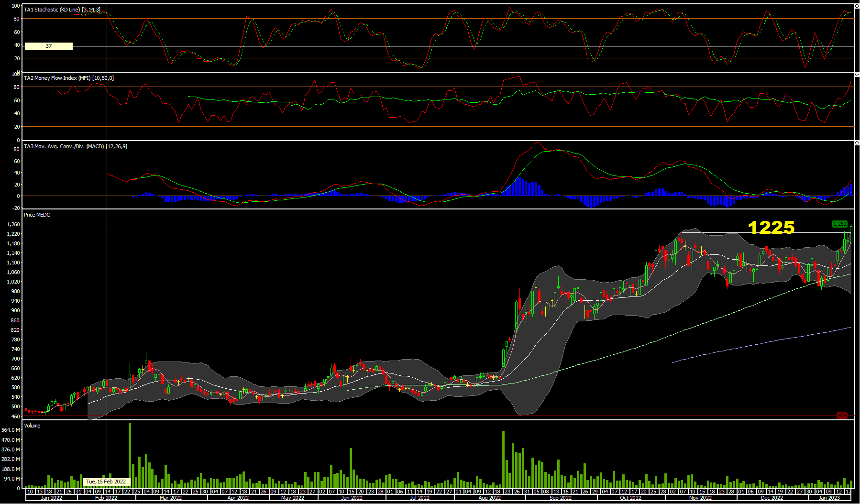
Task: Click the 1,100 price axis label
Action: tap(13, 263)
